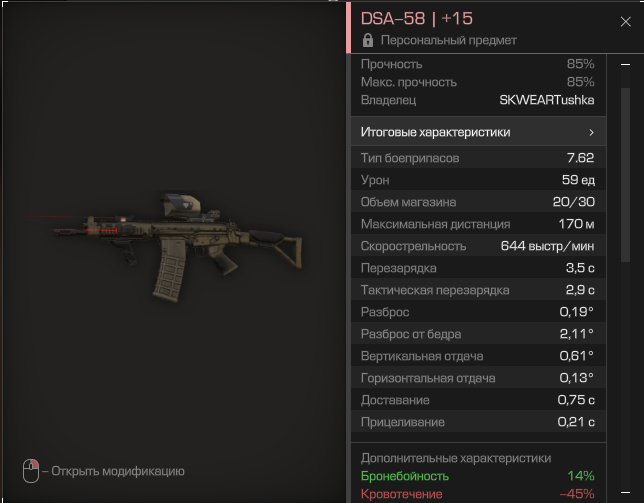Click the owner name SKWEARTushka
The width and height of the screenshot is (644, 503).
546,100
